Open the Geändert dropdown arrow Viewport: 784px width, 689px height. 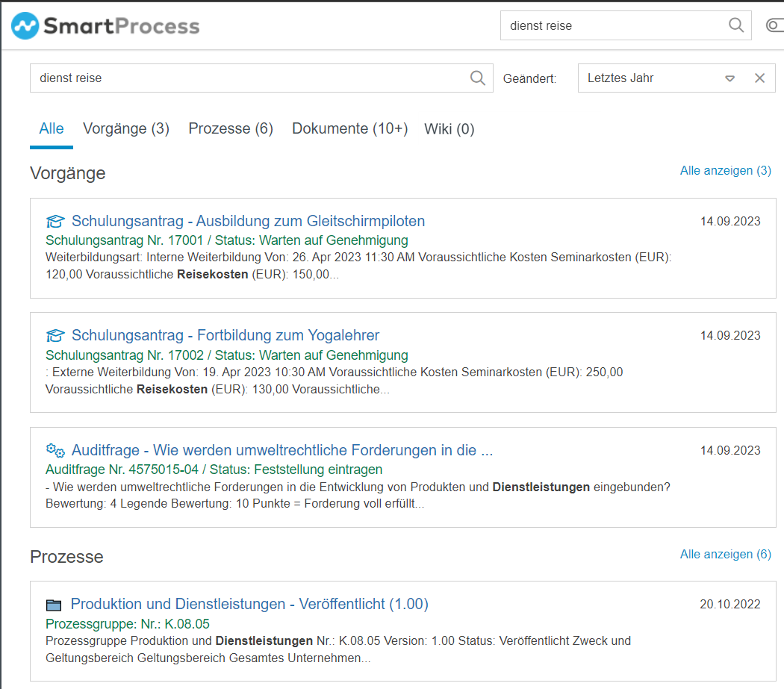[x=730, y=78]
